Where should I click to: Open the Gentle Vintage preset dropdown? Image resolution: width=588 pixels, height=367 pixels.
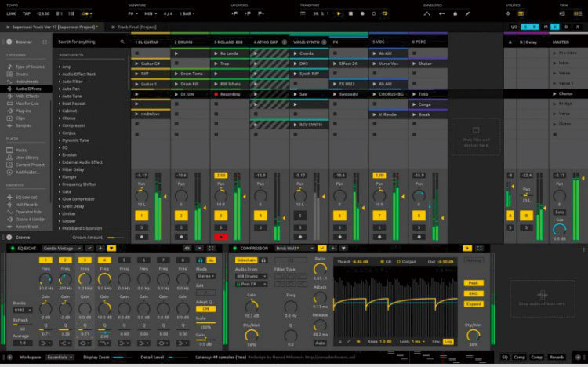click(61, 248)
